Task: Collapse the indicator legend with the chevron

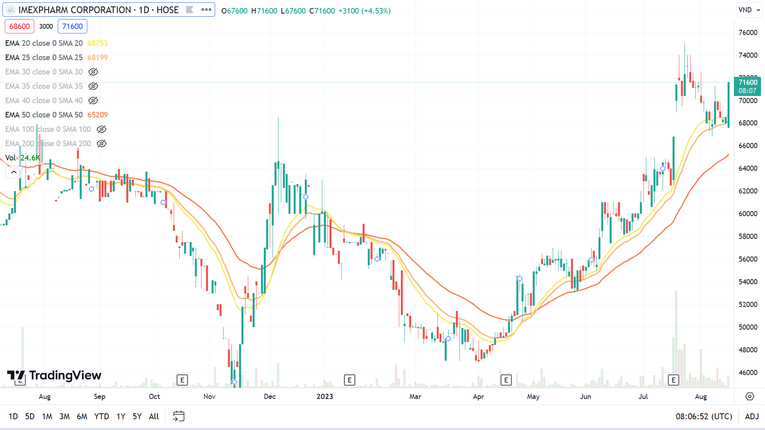Action: tap(14, 172)
